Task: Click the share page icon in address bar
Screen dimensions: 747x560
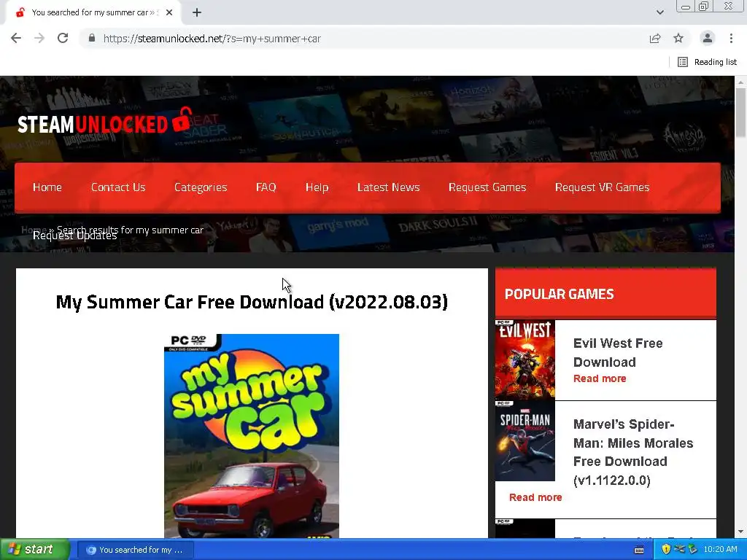Action: [655, 38]
